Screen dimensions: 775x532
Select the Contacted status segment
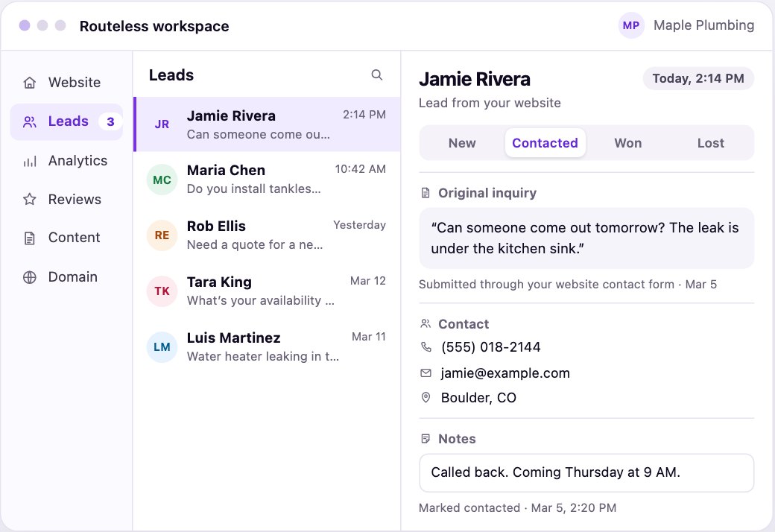545,143
